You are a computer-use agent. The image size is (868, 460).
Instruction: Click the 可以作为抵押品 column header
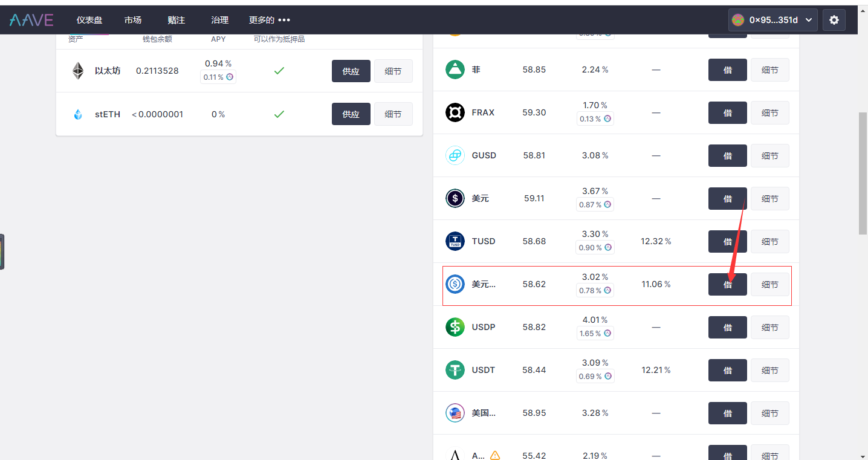click(x=279, y=39)
